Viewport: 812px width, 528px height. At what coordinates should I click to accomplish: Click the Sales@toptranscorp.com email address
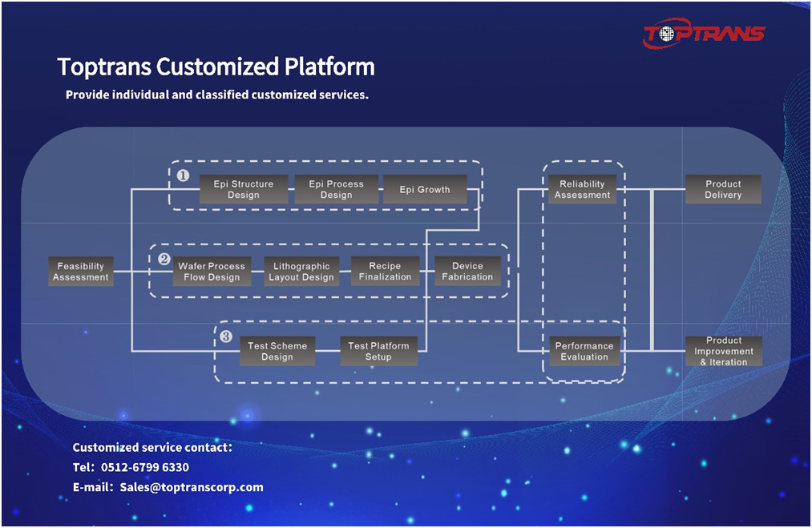coord(192,487)
